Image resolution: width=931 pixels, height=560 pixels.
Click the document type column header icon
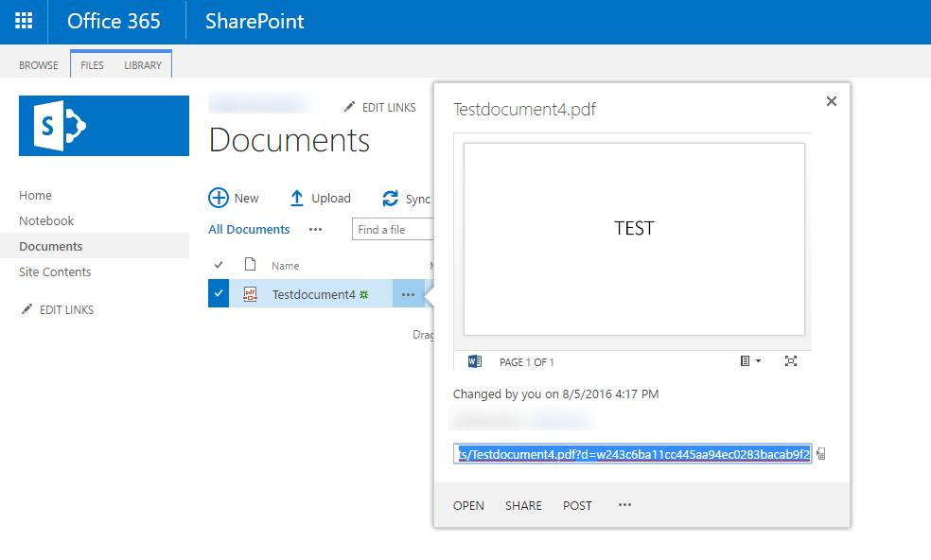[x=251, y=264]
